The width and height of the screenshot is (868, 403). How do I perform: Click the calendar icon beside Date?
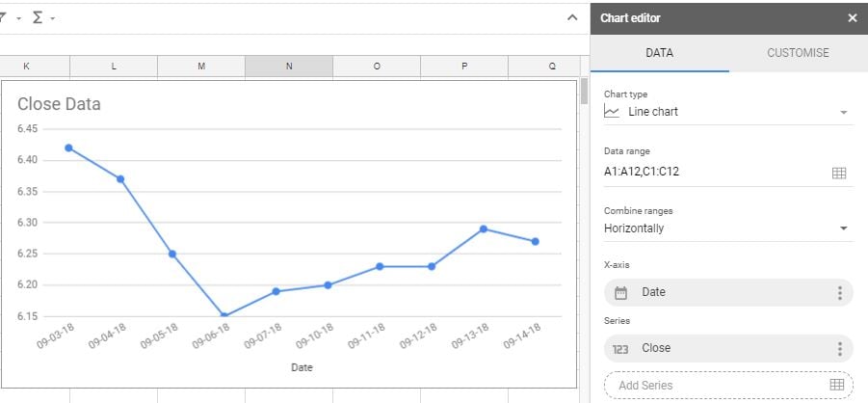621,293
